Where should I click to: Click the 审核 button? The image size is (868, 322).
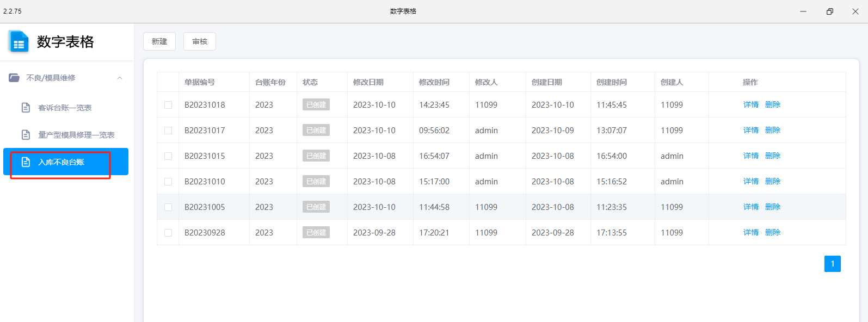pyautogui.click(x=200, y=41)
